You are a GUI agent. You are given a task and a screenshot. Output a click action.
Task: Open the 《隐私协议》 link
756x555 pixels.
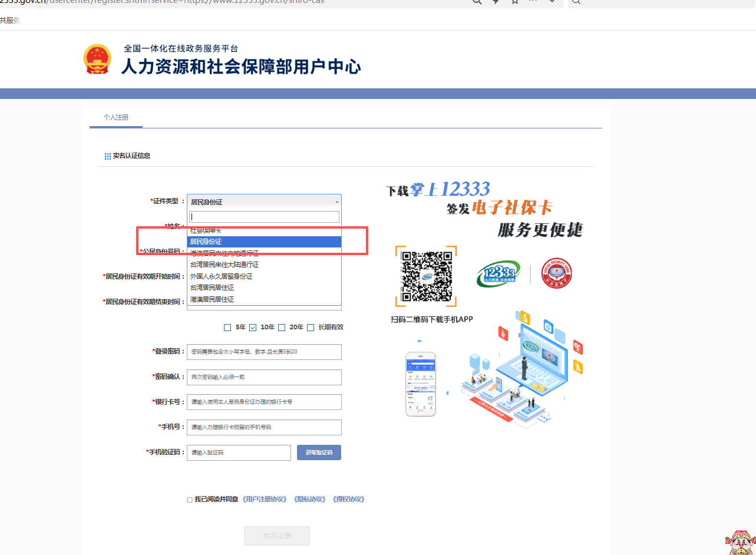(x=309, y=500)
